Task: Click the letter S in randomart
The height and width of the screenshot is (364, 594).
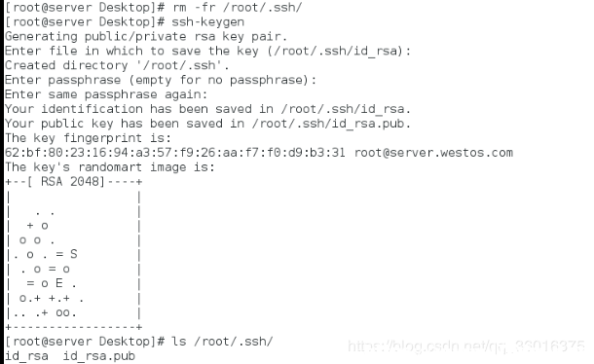Action: pos(74,254)
